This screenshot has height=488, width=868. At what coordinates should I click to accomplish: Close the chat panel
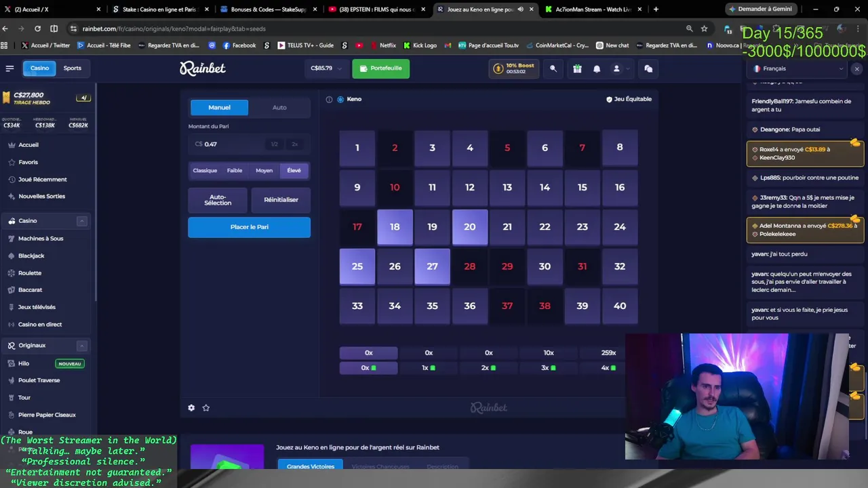[x=856, y=69]
